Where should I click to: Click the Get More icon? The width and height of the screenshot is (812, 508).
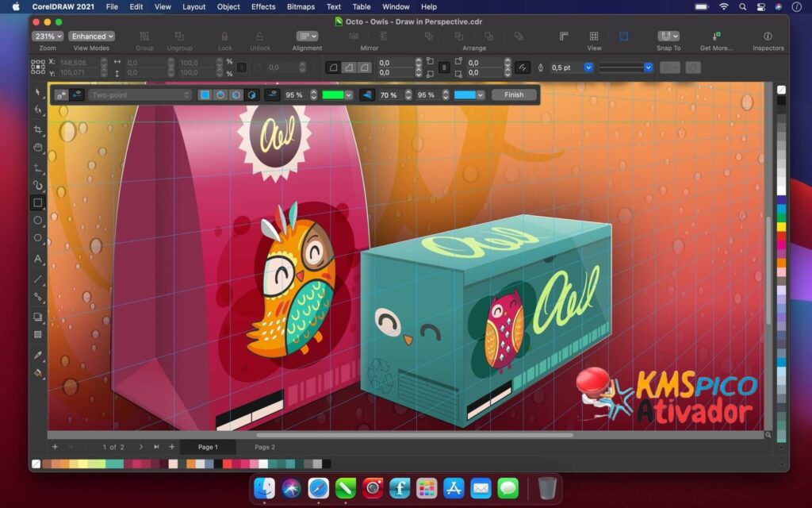717,36
